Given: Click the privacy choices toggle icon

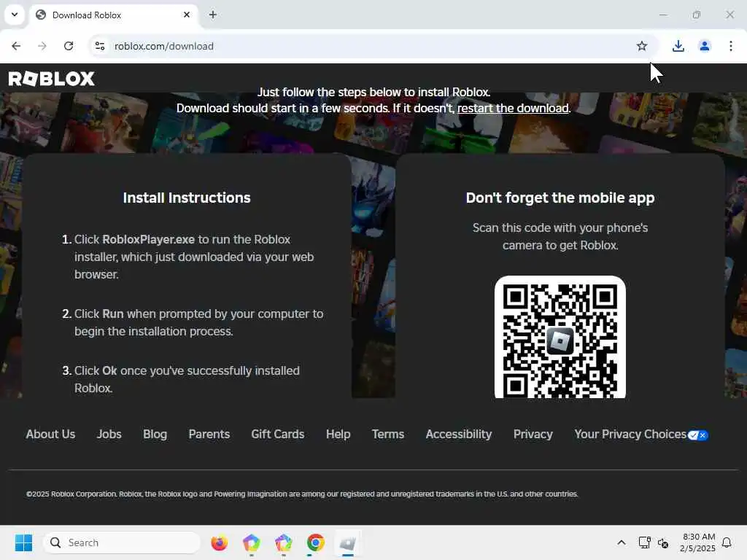Looking at the screenshot, I should click(x=697, y=435).
